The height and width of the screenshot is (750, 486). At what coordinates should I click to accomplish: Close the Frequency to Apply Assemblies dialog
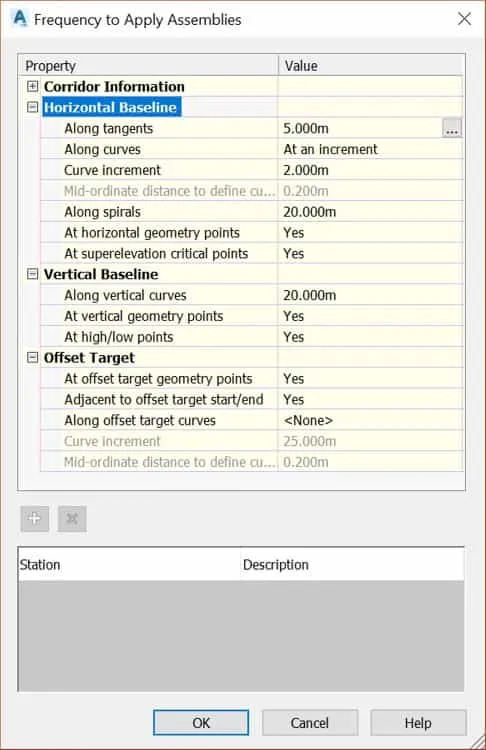point(464,19)
